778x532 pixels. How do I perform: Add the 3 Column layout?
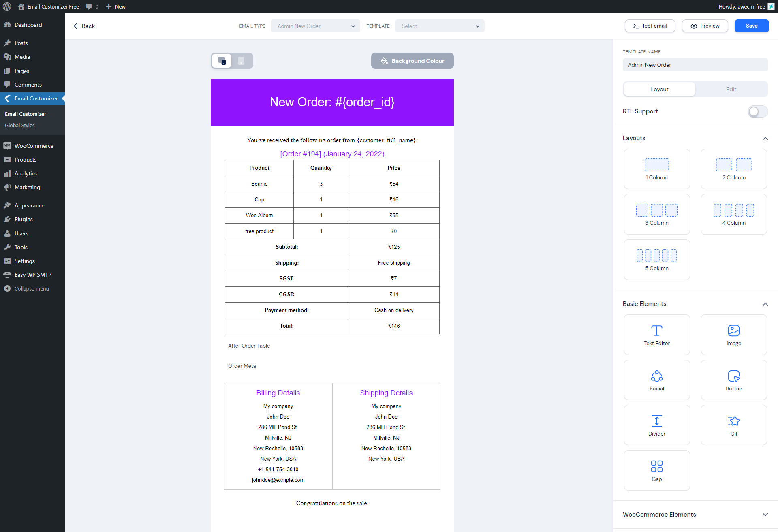[x=657, y=214]
